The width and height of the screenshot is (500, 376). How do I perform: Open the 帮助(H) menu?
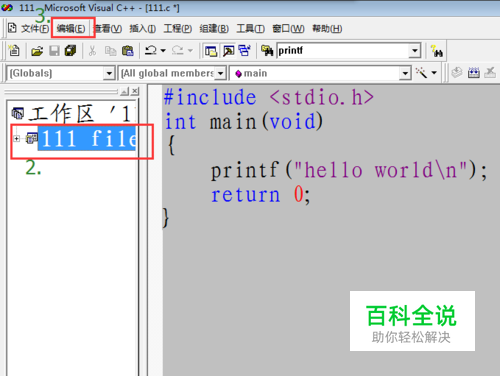coord(327,29)
